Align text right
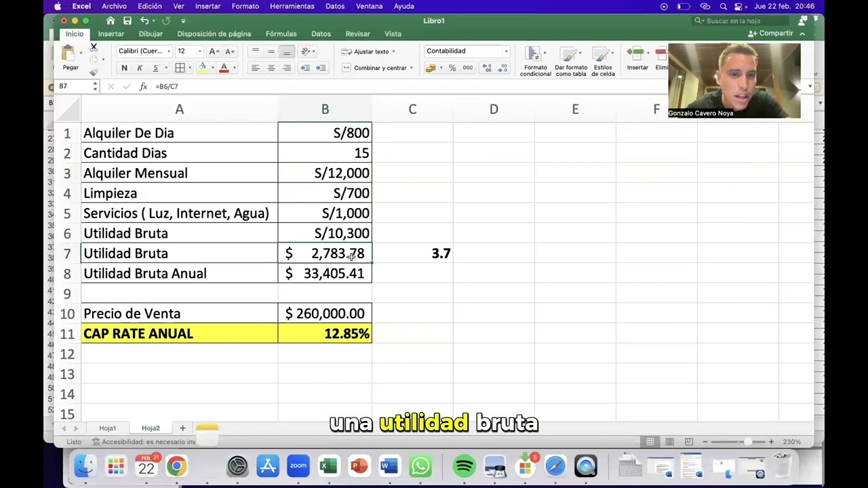The image size is (868, 488). click(x=287, y=68)
